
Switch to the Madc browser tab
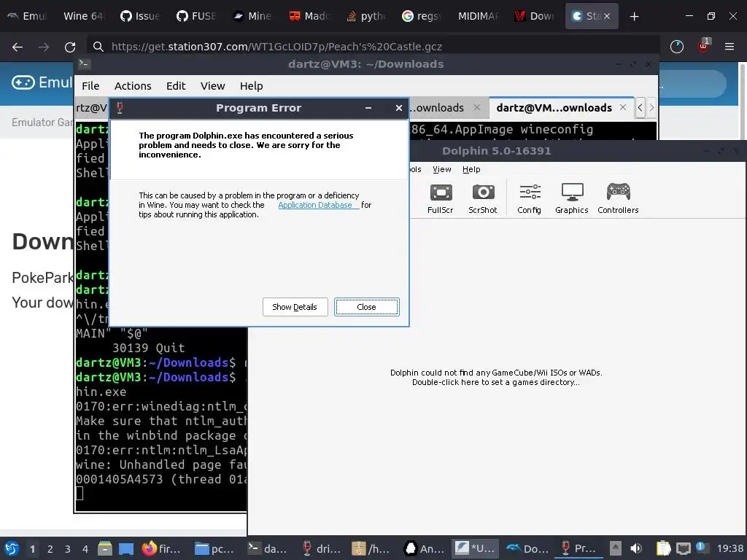(x=309, y=16)
